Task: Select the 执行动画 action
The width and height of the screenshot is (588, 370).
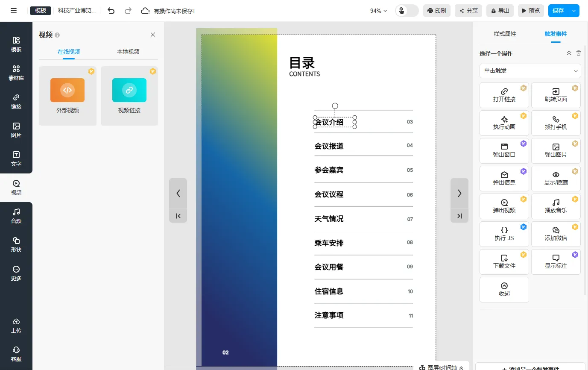Action: click(x=504, y=123)
